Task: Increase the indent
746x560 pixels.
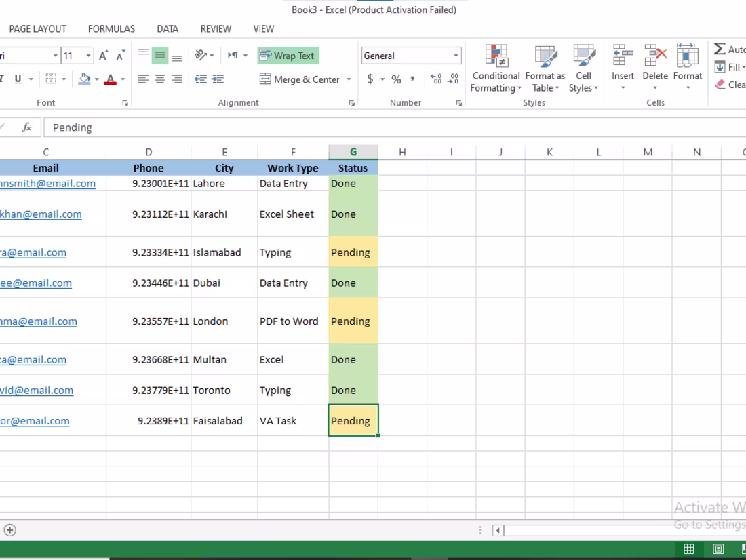Action: tap(218, 79)
